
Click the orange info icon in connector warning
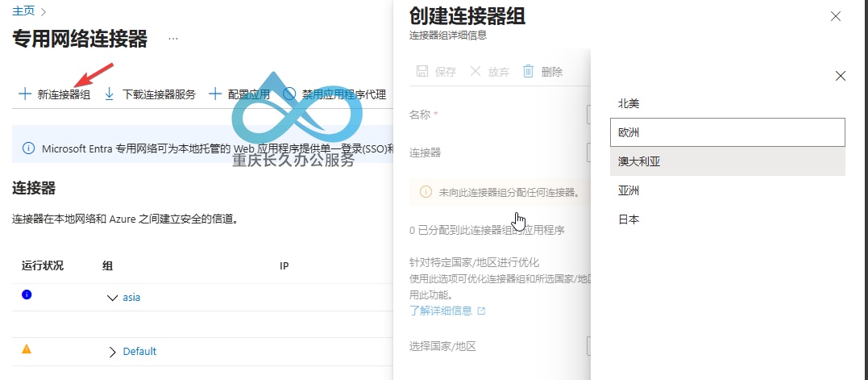point(426,192)
